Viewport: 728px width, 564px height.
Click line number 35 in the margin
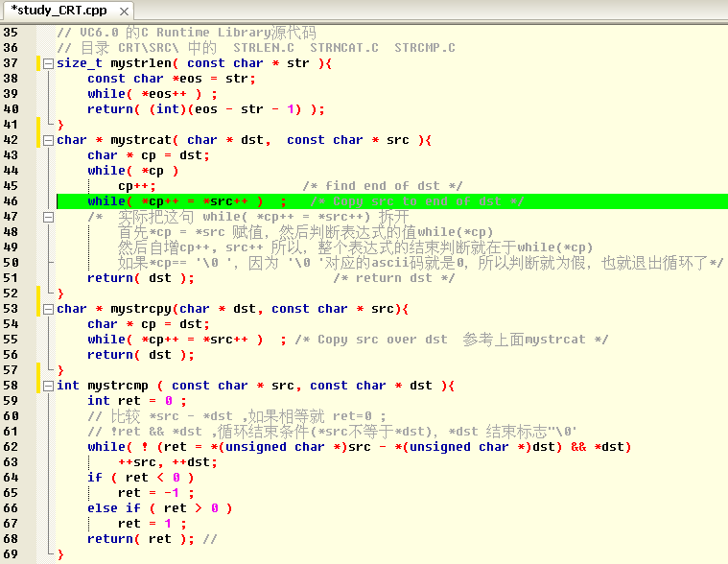[11, 33]
